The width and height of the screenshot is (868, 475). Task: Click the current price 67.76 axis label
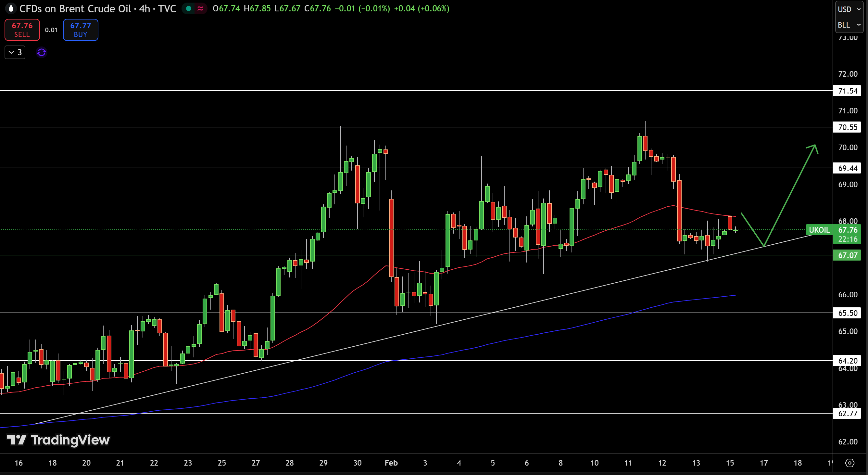coord(848,230)
